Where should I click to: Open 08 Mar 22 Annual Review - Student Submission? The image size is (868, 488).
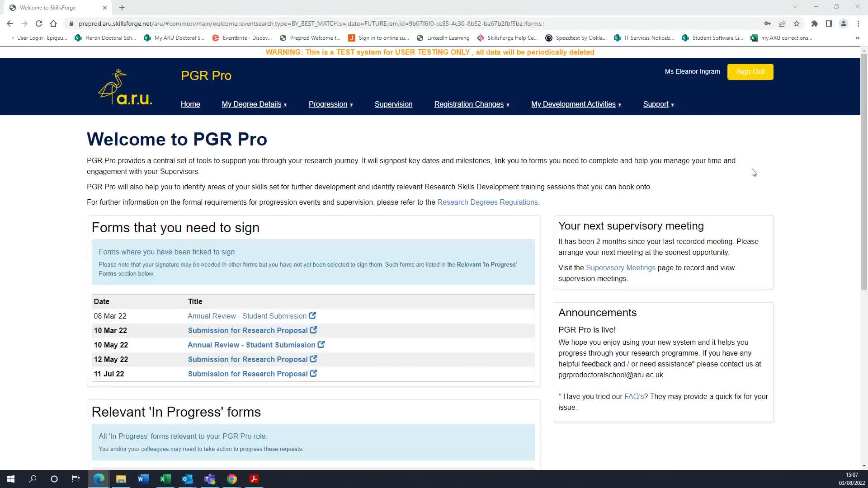coord(247,316)
